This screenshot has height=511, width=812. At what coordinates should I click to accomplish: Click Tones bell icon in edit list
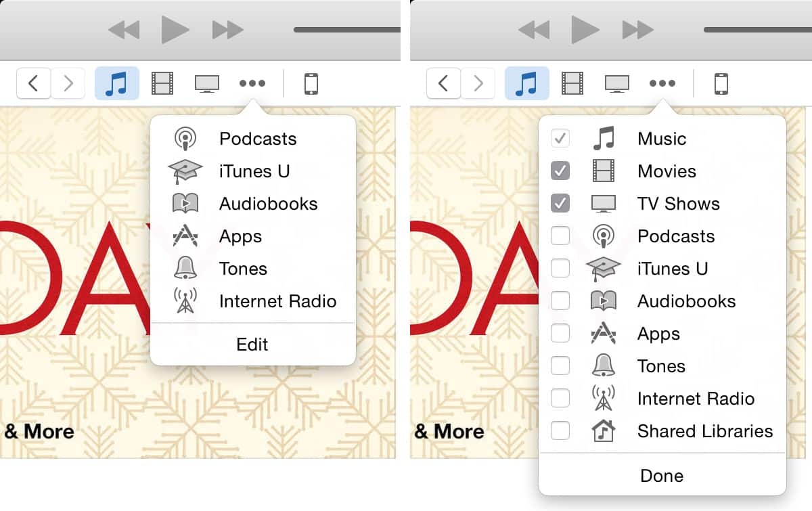click(x=604, y=366)
